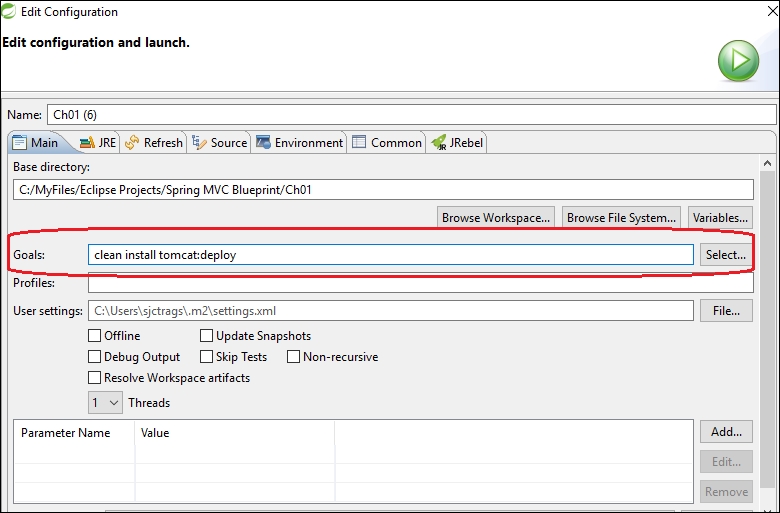Toggle Resolve Workspace artifacts checkbox
780x513 pixels.
click(95, 378)
